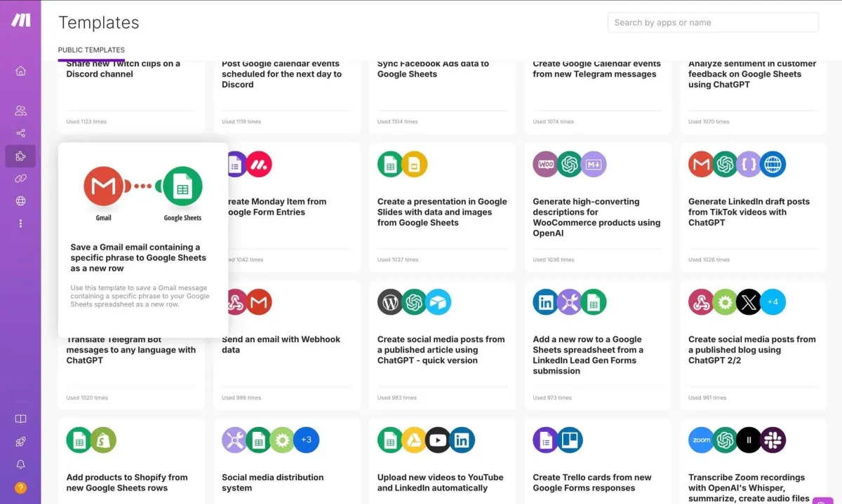Click the Tools icon on Social media distribution card
The height and width of the screenshot is (504, 842).
pyautogui.click(x=235, y=440)
